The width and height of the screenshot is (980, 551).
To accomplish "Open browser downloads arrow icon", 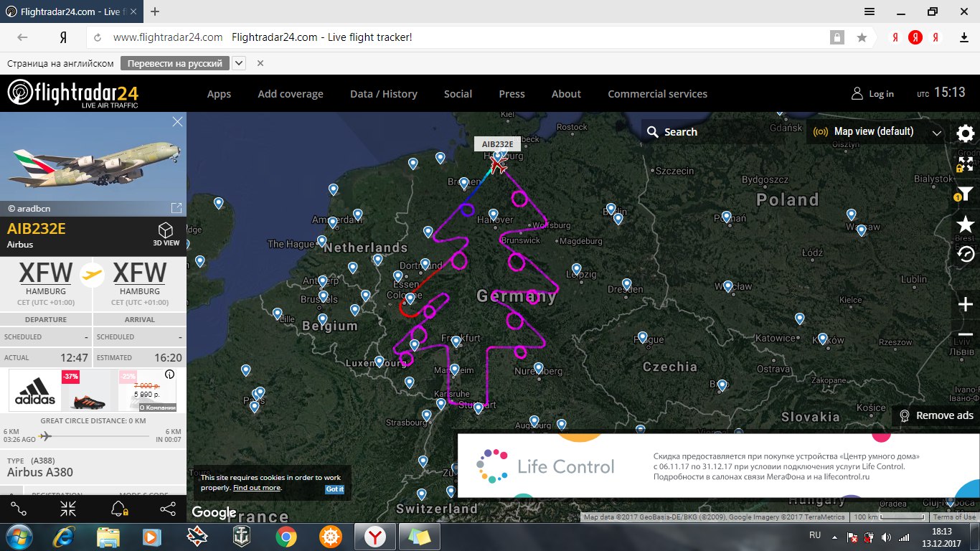I will (x=964, y=38).
